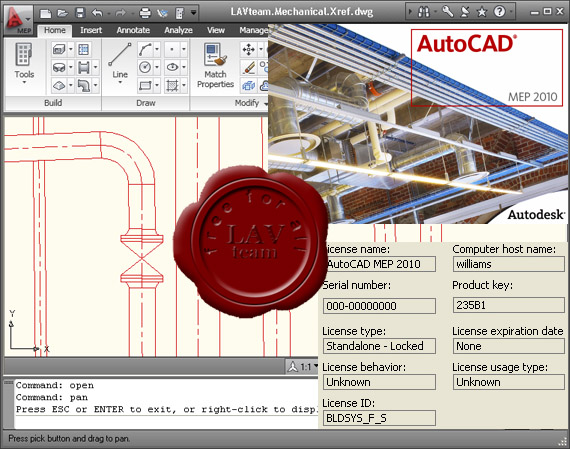Click the Build panel title
570x449 pixels.
coord(53,103)
